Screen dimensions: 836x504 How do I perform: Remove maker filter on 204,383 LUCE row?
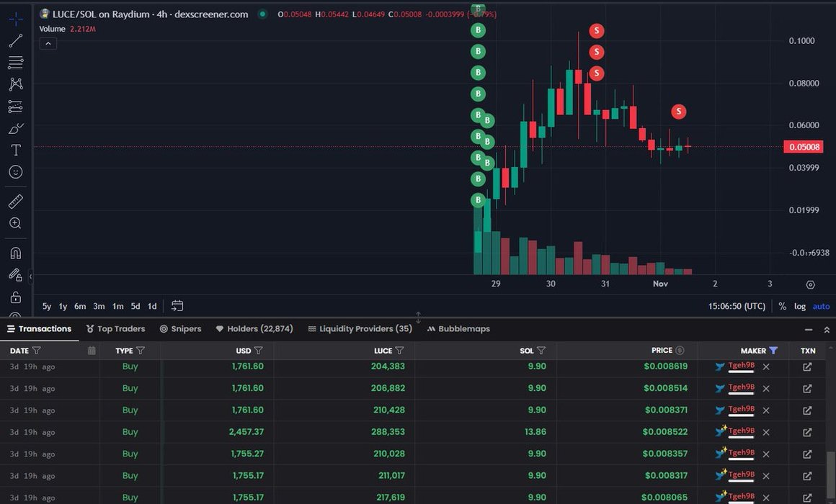[x=766, y=367]
